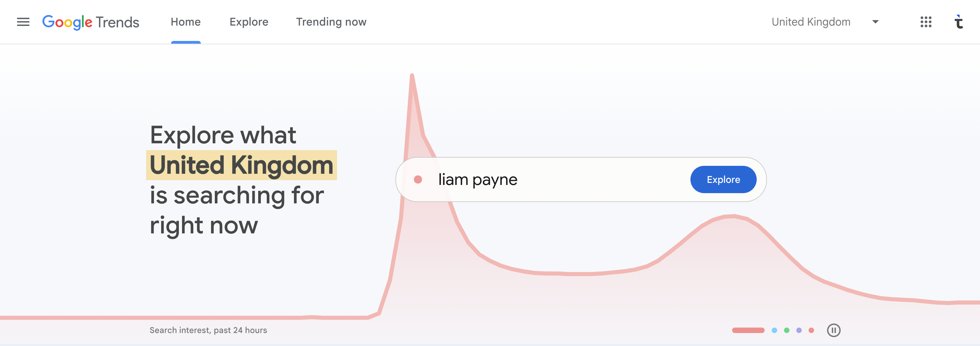Click the red dot beside liam payne
Image resolution: width=980 pixels, height=346 pixels.
point(418,179)
